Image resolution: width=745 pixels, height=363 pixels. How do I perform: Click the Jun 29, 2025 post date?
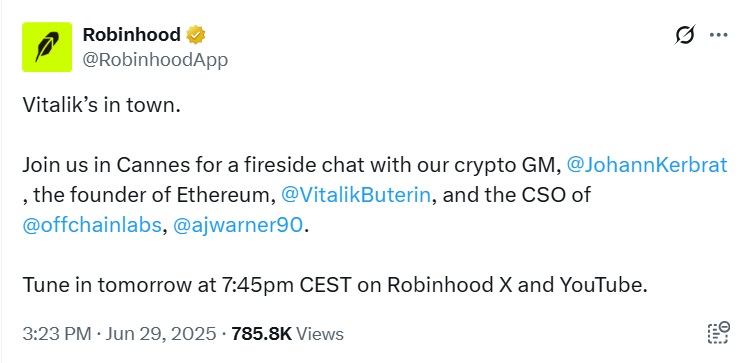pos(161,334)
